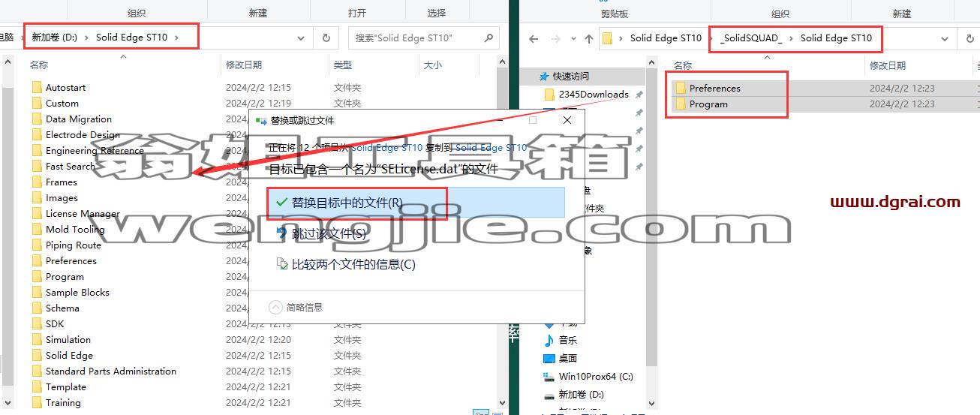Sort right window by 修改日期 column
Screen dimensions: 980x415
pos(888,65)
